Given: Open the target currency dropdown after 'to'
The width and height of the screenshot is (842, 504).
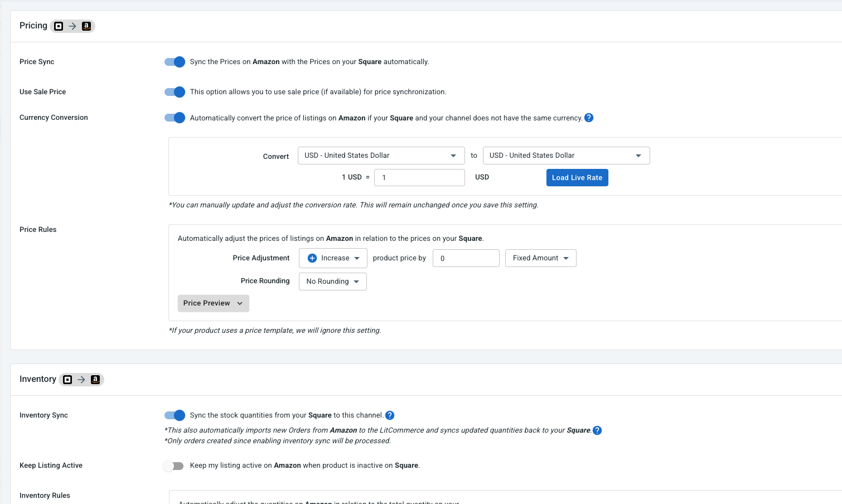Looking at the screenshot, I should point(567,156).
